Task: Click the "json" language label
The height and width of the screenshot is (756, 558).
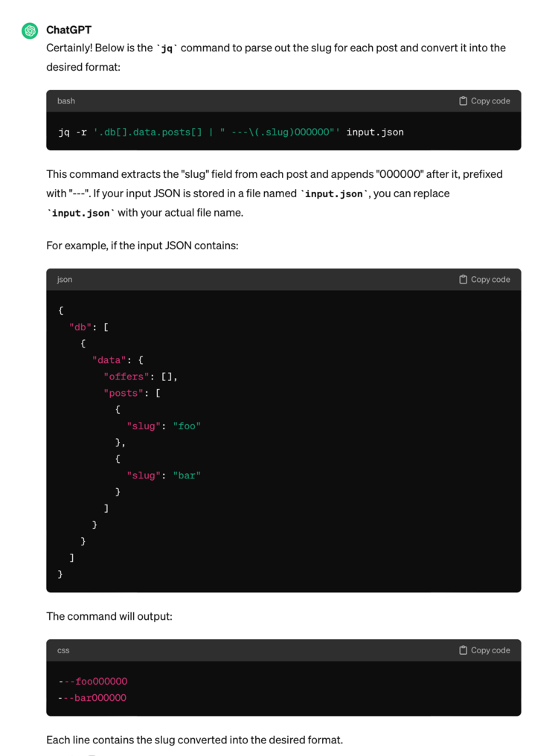Action: (x=64, y=279)
